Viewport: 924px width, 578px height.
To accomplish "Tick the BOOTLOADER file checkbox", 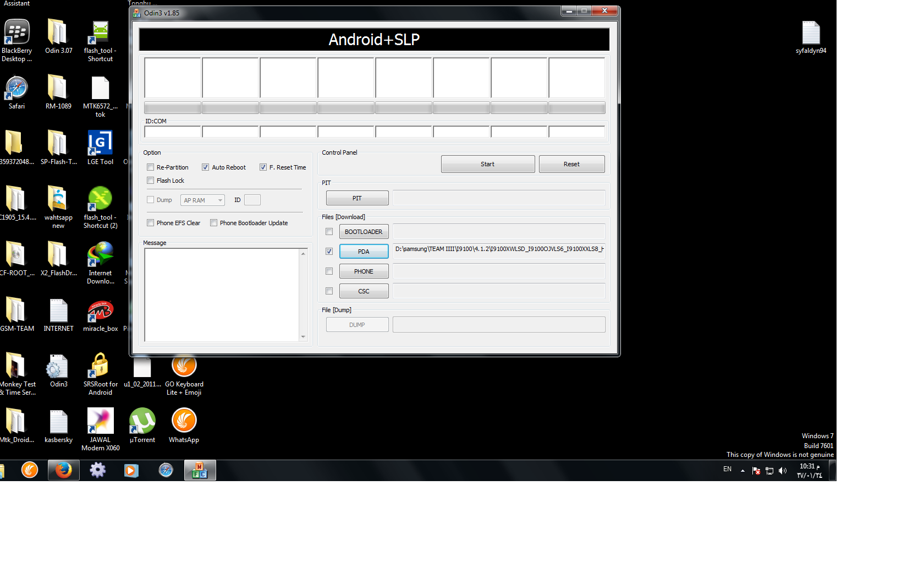I will (329, 232).
